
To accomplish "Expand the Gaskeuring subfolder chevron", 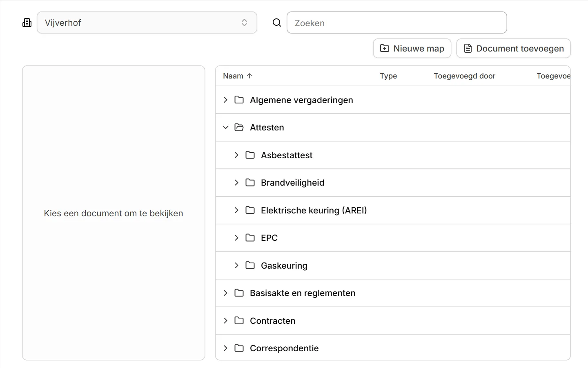I will click(x=236, y=265).
